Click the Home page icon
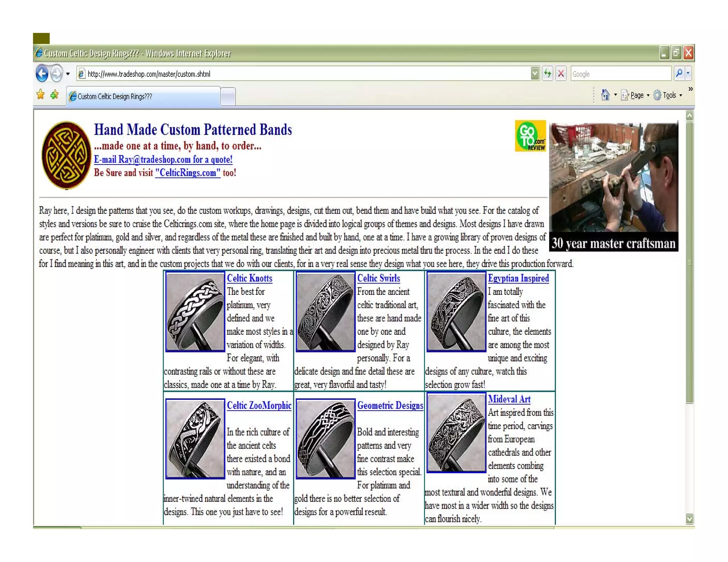Screen dimensions: 728x562 point(605,95)
